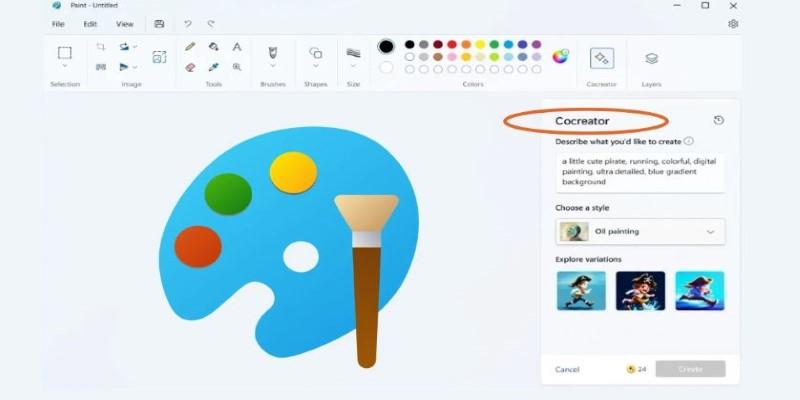Choose the Text tool

237,47
